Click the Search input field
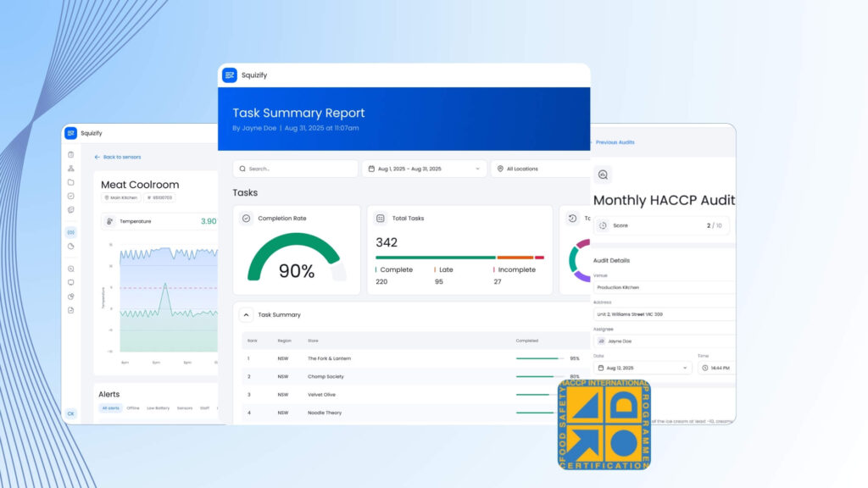This screenshot has height=488, width=868. click(295, 169)
